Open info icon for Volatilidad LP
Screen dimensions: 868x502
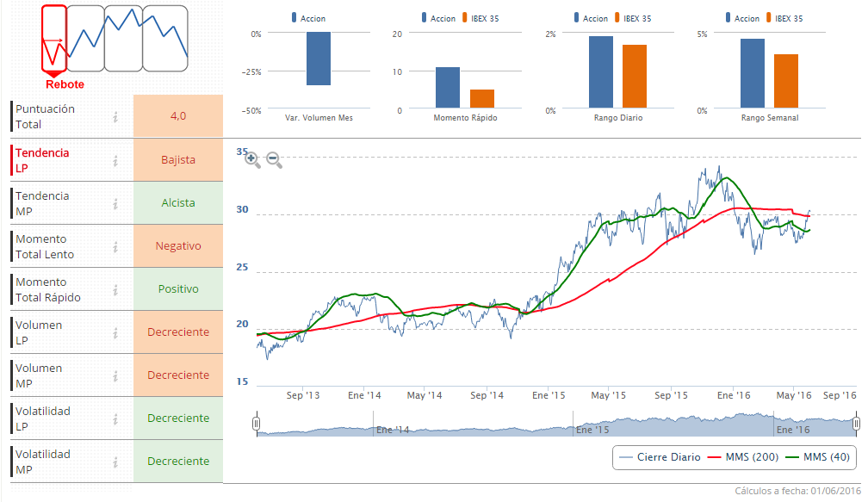(115, 418)
